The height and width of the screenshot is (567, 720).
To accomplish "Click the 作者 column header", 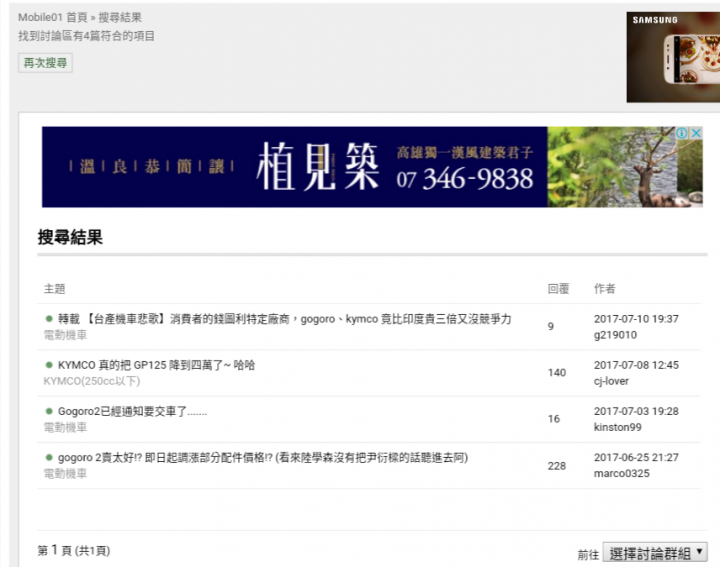I will (605, 289).
